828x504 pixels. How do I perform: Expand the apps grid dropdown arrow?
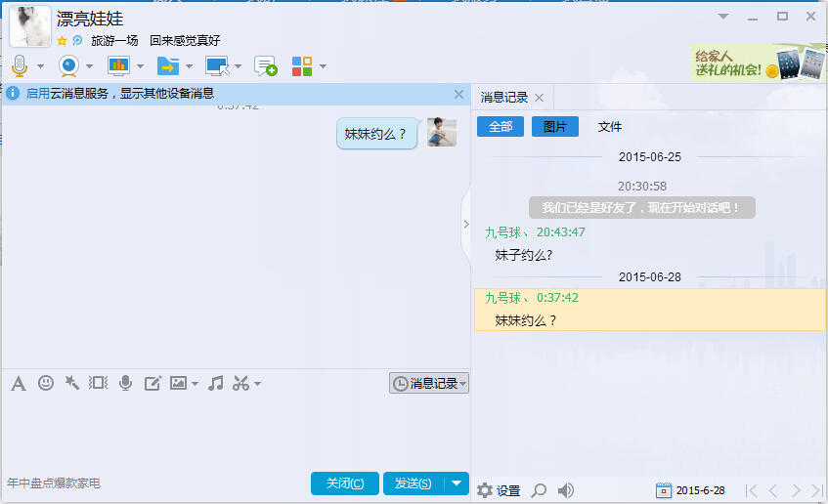click(323, 66)
